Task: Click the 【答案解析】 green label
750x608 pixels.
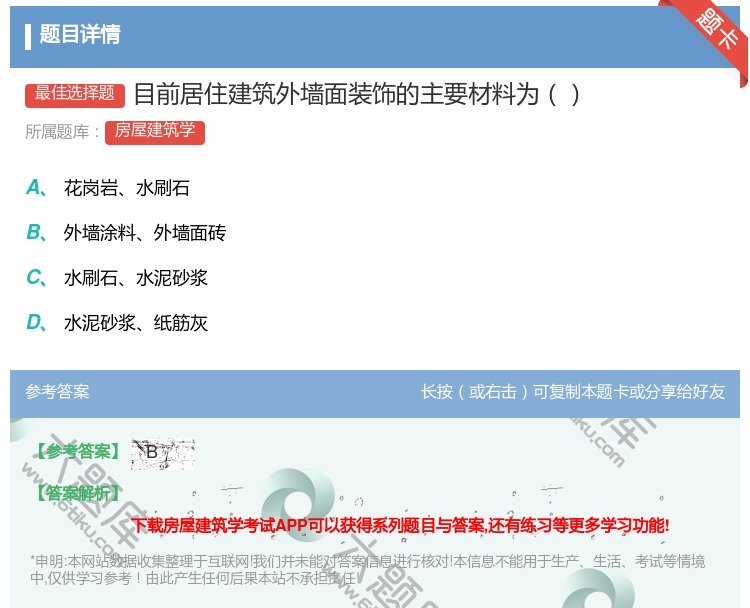Action: click(78, 493)
